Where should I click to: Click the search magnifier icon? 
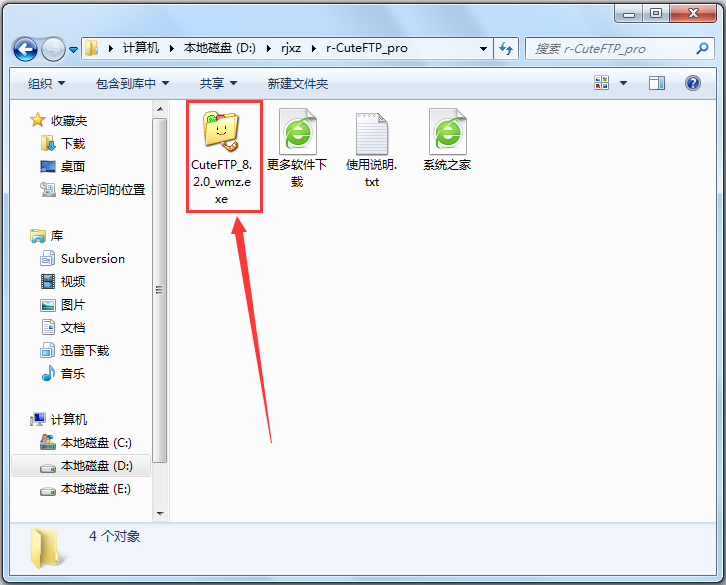pyautogui.click(x=702, y=48)
